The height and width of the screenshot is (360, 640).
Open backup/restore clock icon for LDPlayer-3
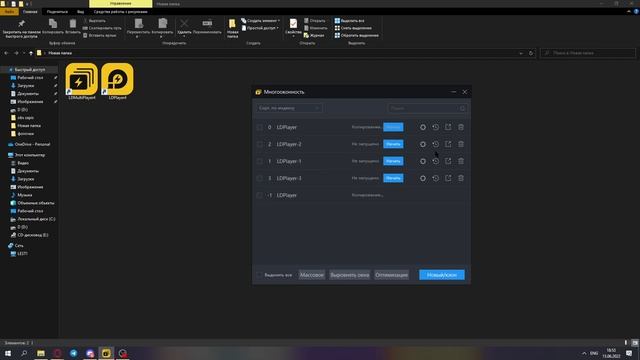[436, 178]
